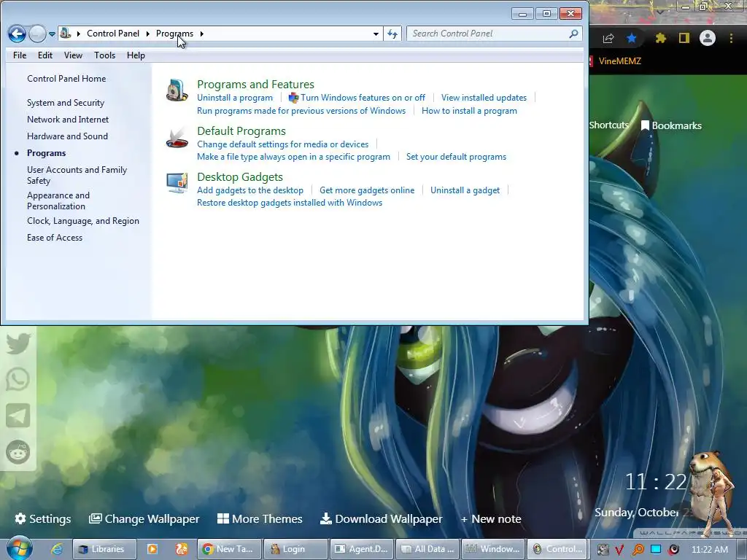The image size is (747, 560).
Task: Click the Chrome extensions puzzle icon
Action: tap(660, 38)
